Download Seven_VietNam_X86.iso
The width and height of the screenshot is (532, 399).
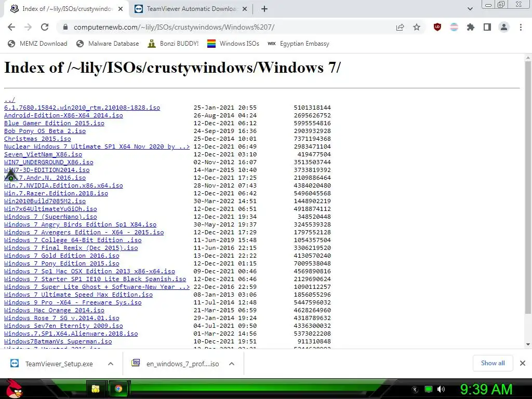(43, 154)
